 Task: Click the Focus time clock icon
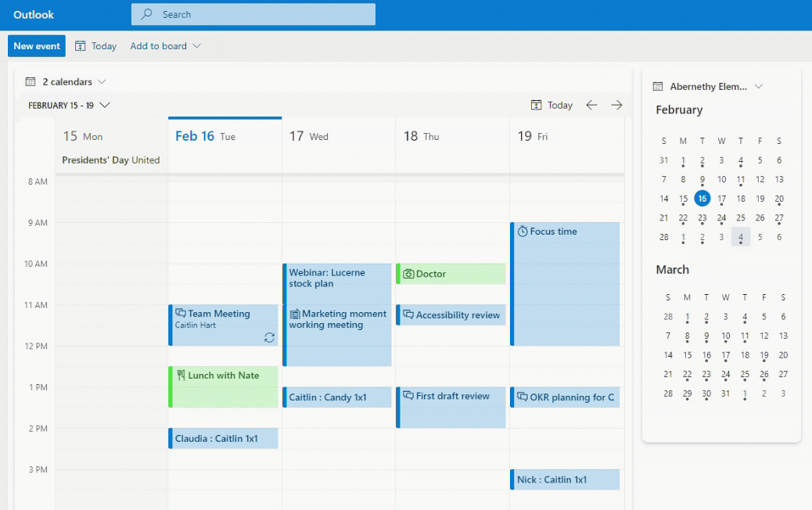522,232
